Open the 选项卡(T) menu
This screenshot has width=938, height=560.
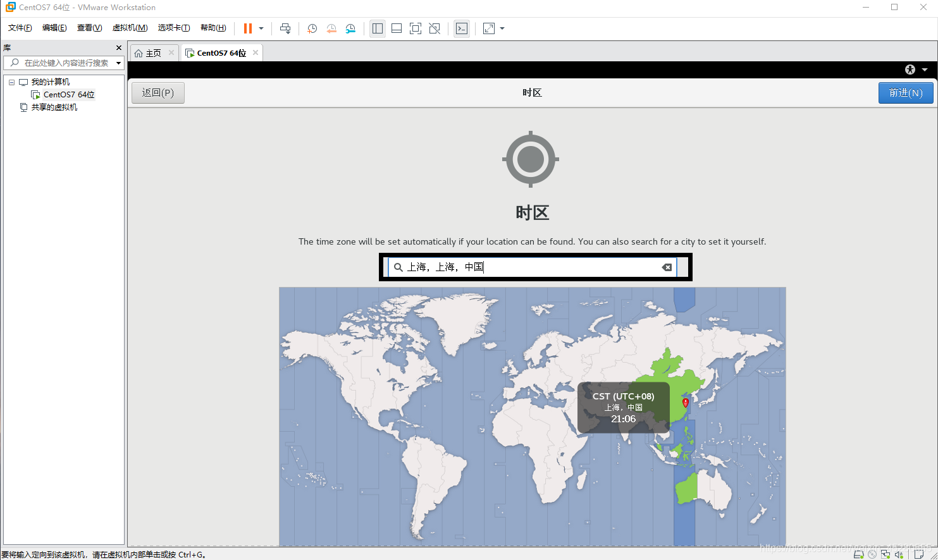173,28
